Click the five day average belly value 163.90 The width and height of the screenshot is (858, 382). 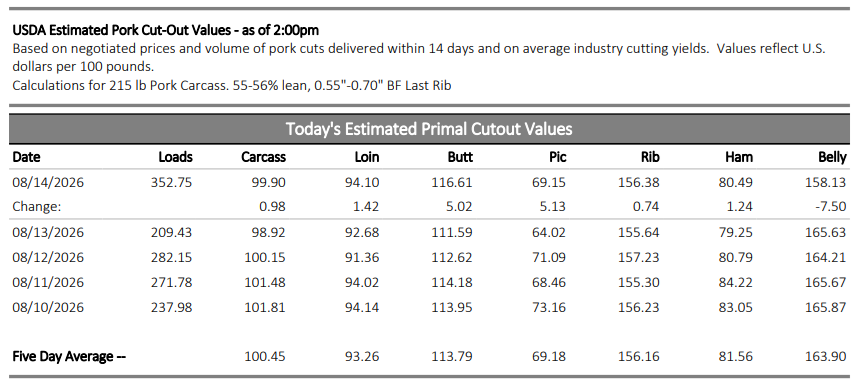pos(826,357)
